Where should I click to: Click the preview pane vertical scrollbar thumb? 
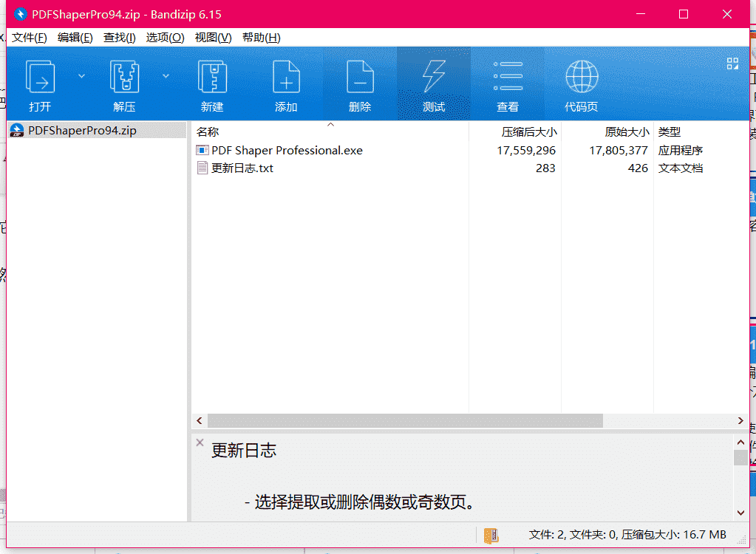click(740, 458)
